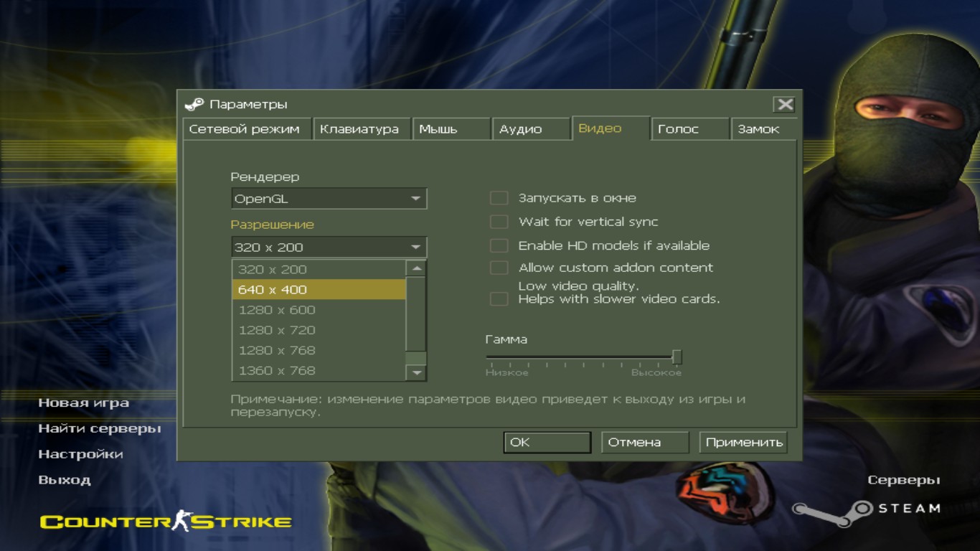Click Найти серверы in main menu
The height and width of the screenshot is (551, 980).
coord(100,428)
